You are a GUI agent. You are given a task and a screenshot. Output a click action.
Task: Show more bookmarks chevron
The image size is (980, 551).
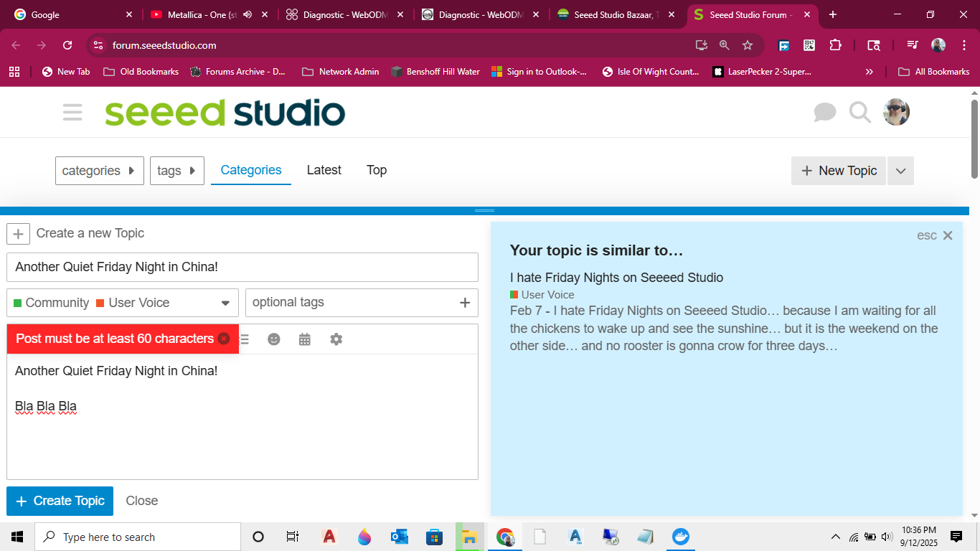pos(870,72)
